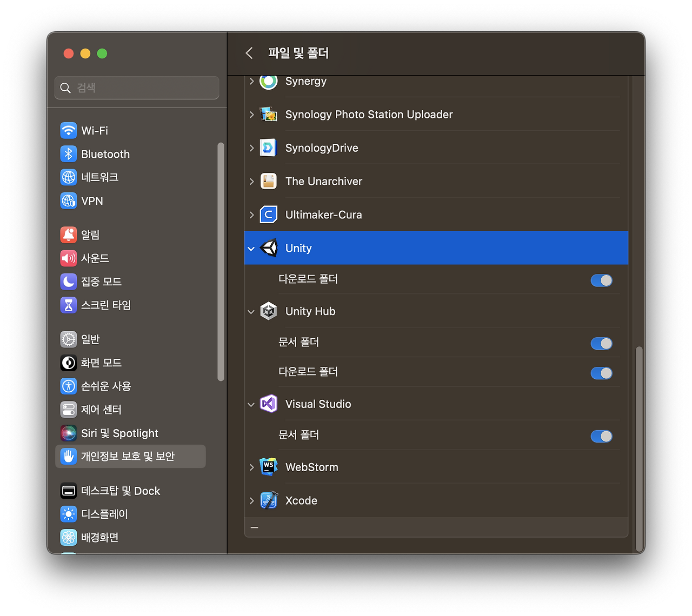
Task: Click the magnifying glass search icon
Action: pos(65,88)
